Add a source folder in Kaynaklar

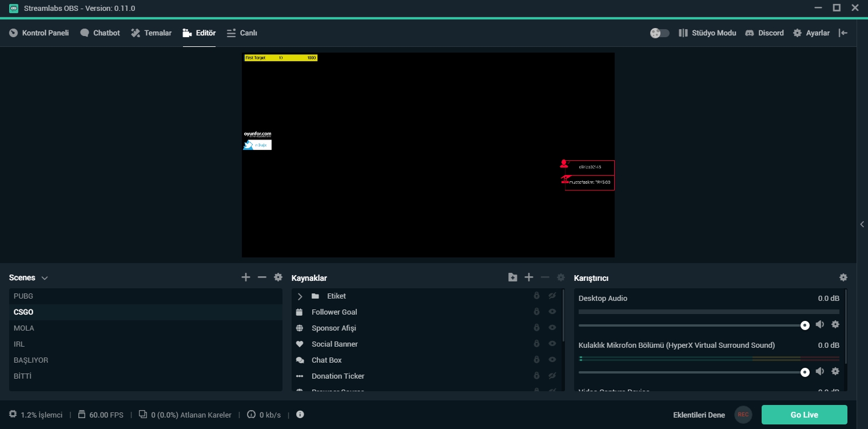click(x=512, y=277)
